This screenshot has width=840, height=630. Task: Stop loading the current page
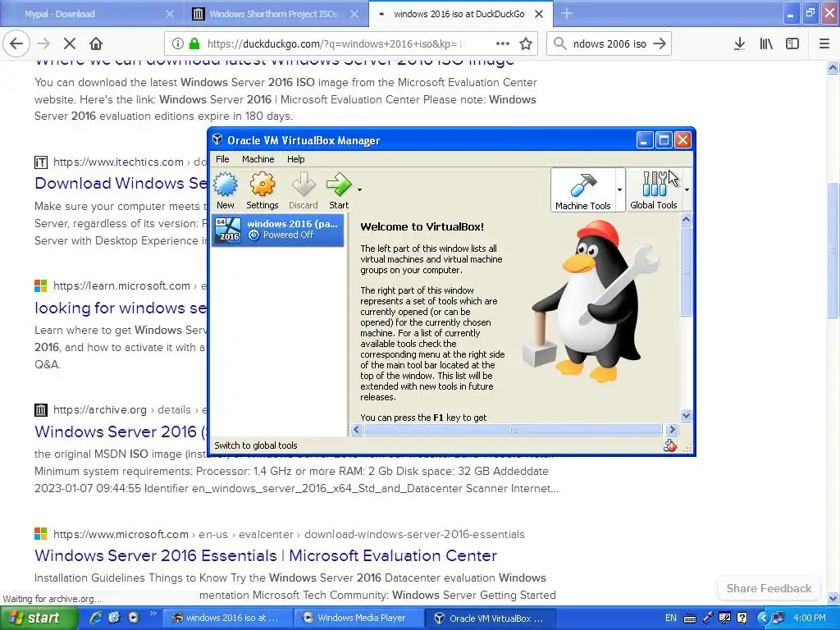coord(70,43)
